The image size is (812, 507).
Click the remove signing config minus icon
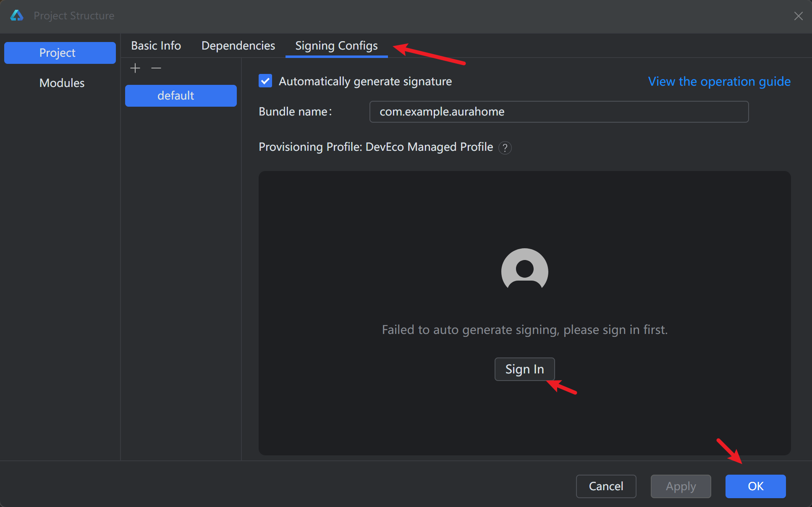pyautogui.click(x=156, y=68)
